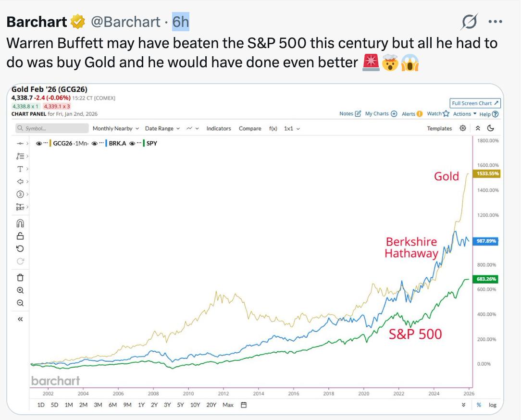
Task: Undo the last chart action
Action: click(x=20, y=248)
